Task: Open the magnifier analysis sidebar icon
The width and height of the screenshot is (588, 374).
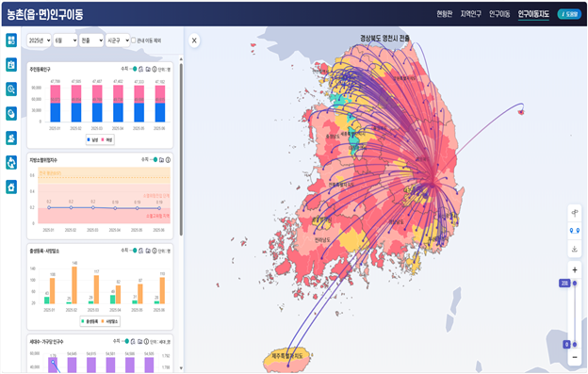Action: (11, 89)
